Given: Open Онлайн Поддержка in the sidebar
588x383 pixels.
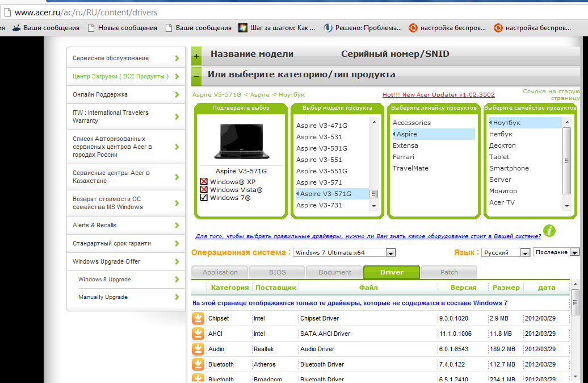Looking at the screenshot, I should click(100, 95).
